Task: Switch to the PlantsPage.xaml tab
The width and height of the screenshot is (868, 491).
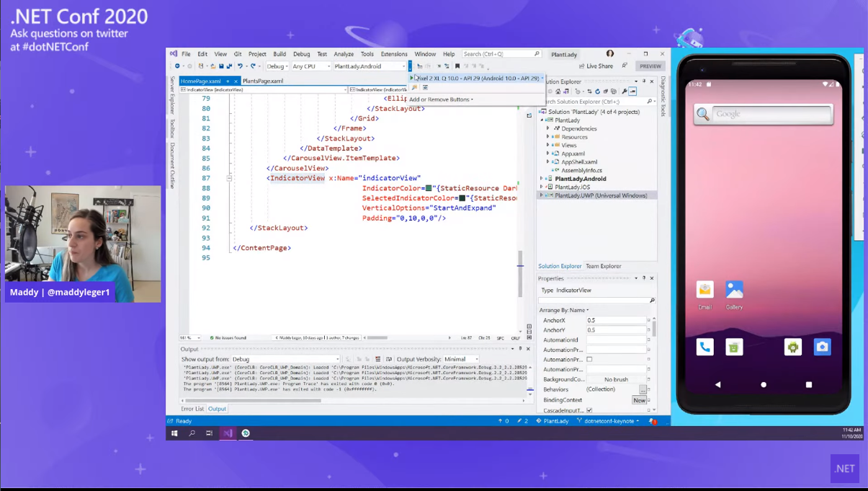Action: click(263, 81)
